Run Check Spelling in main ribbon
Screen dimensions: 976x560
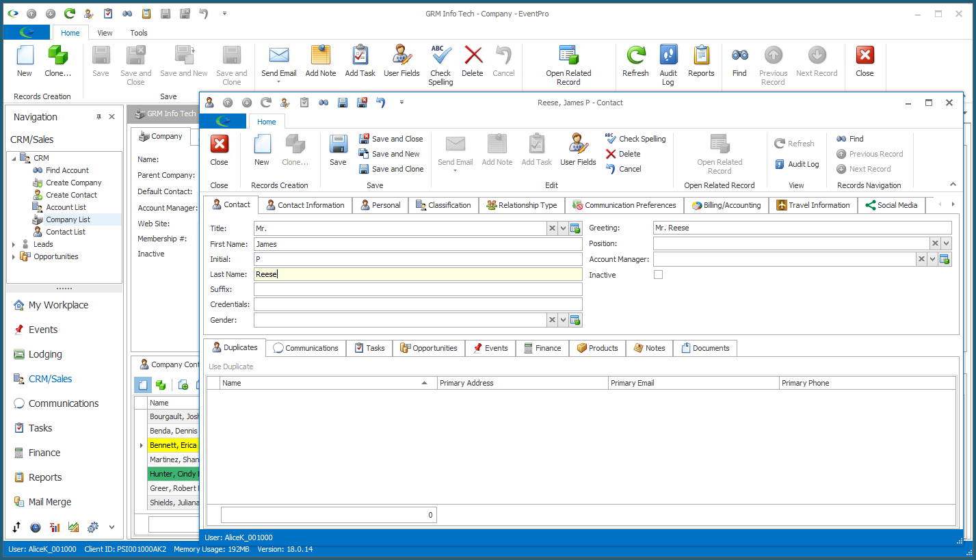click(x=440, y=66)
